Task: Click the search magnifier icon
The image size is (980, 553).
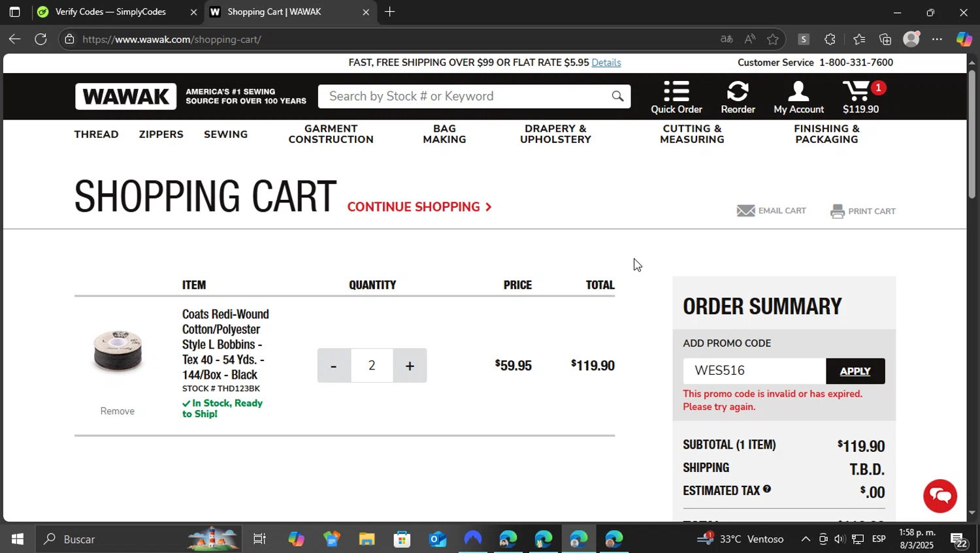Action: (x=617, y=97)
